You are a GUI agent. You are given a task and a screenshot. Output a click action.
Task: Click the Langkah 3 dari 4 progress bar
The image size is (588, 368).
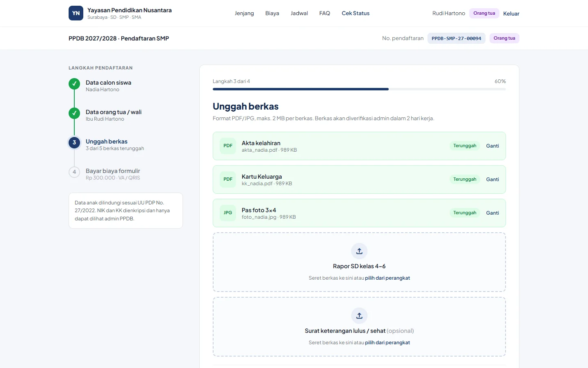pos(359,89)
